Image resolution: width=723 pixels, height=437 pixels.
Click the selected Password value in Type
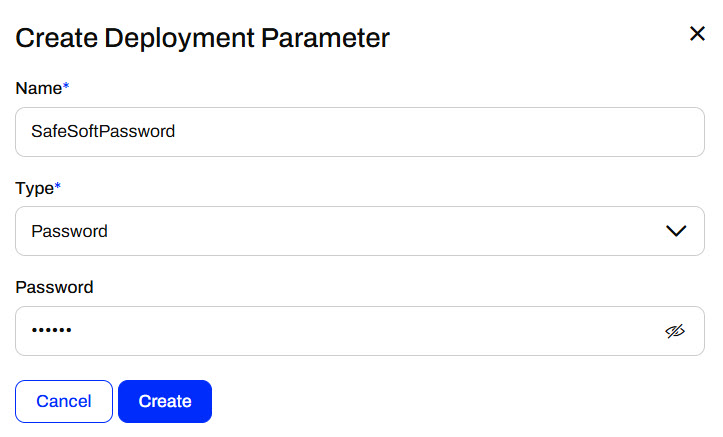(x=69, y=231)
